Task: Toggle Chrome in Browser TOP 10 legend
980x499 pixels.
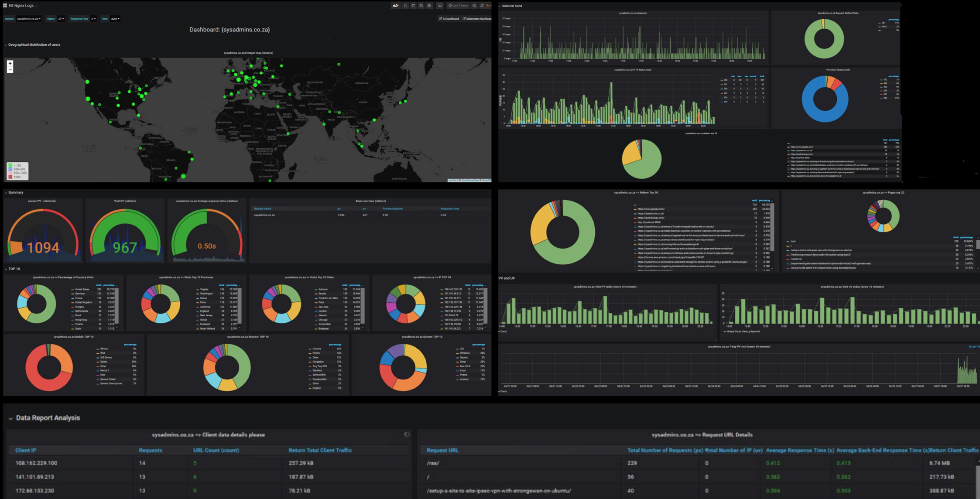Action: [317, 349]
